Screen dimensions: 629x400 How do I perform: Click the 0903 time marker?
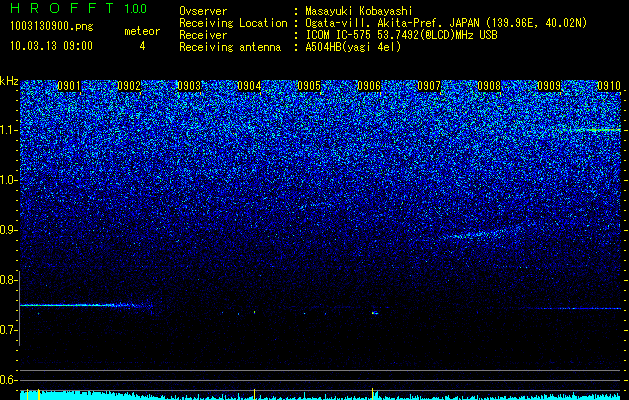(189, 86)
